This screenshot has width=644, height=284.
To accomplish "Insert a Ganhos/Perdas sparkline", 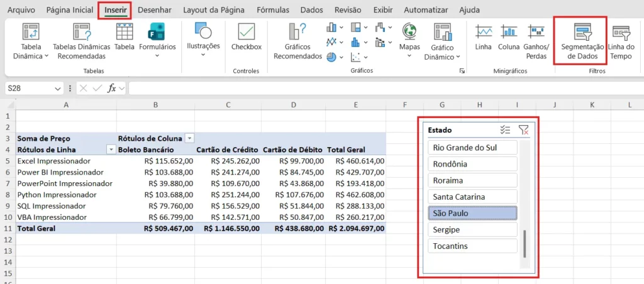I will [536, 41].
